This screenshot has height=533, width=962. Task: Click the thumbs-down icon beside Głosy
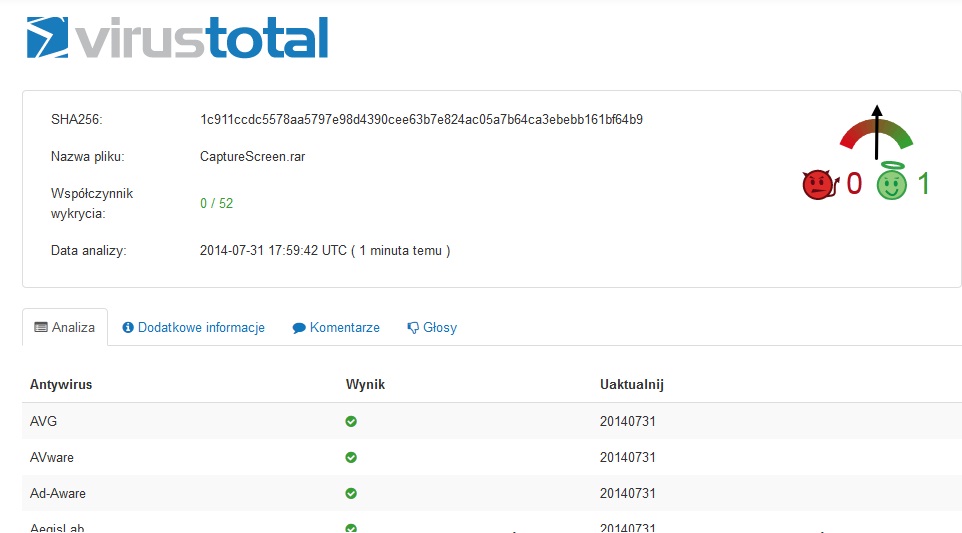[x=413, y=328]
